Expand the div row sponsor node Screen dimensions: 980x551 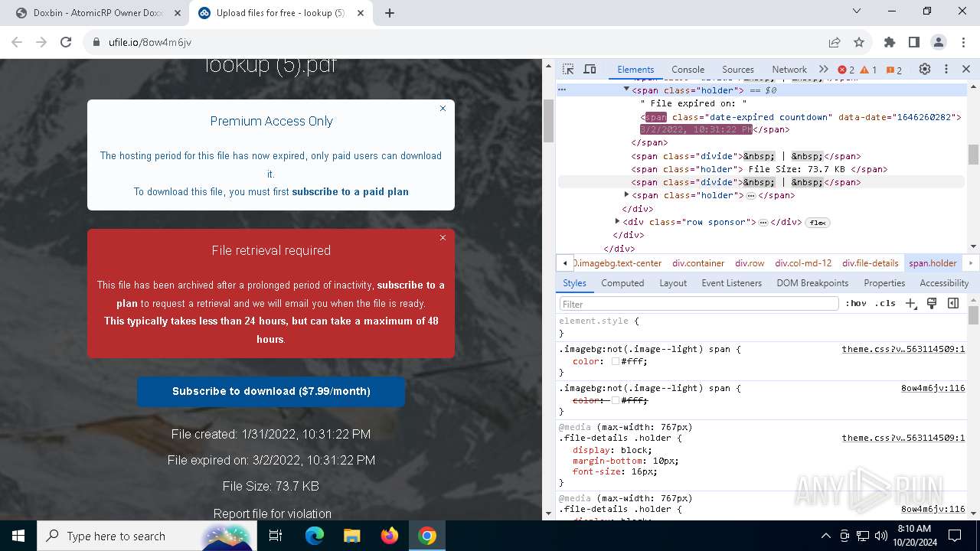click(x=617, y=221)
